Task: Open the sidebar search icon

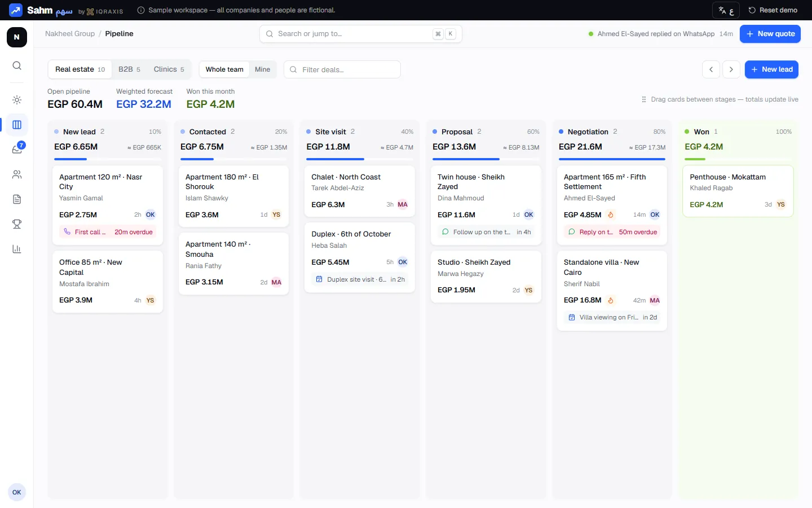Action: point(17,65)
